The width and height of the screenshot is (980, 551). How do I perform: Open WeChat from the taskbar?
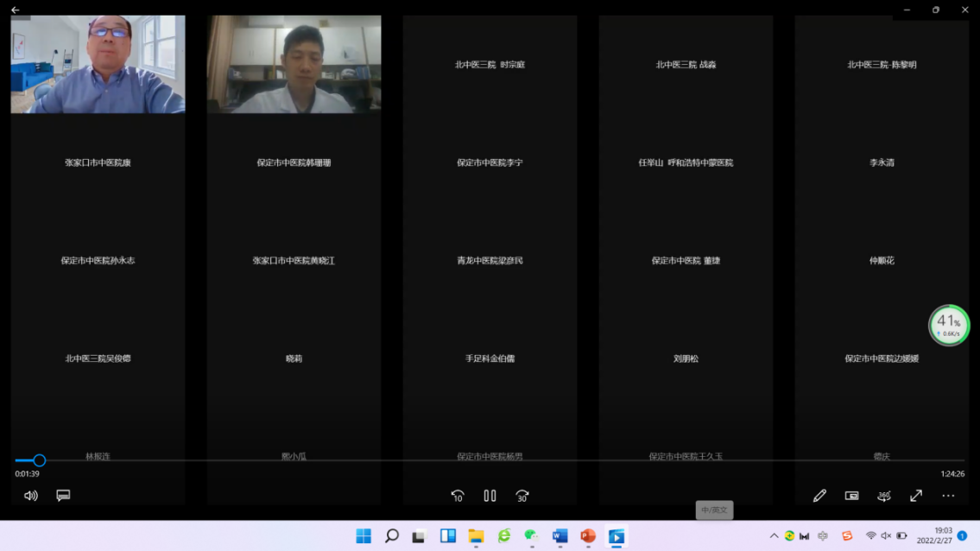(532, 536)
